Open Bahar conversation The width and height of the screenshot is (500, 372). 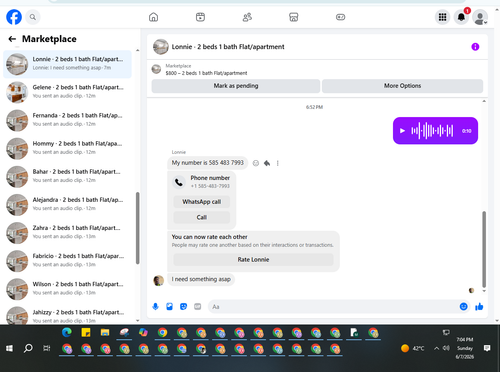[67, 176]
